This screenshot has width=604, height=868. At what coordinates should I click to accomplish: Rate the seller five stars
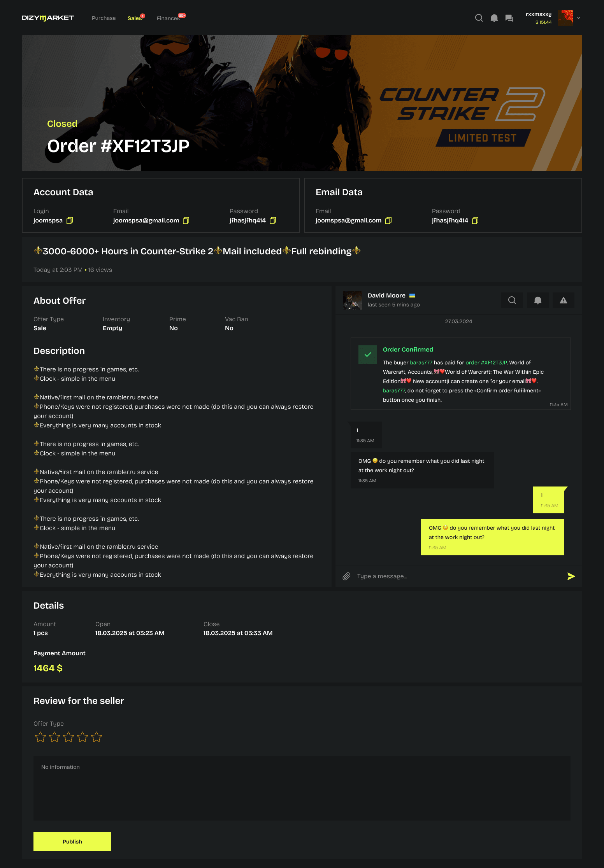coord(97,737)
